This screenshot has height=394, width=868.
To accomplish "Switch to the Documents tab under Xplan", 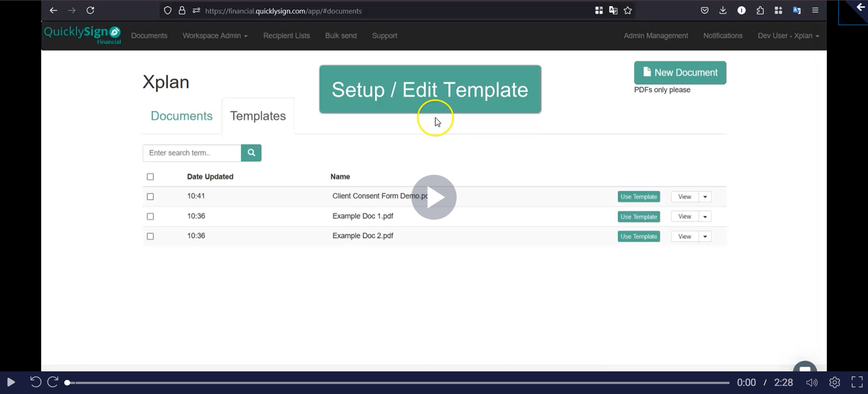I will (x=181, y=116).
